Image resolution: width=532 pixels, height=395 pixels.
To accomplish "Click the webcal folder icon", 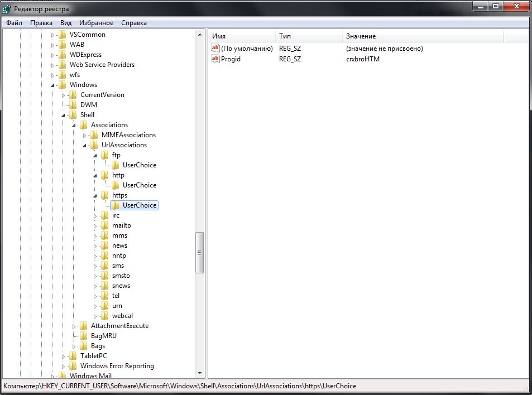I will tap(105, 316).
